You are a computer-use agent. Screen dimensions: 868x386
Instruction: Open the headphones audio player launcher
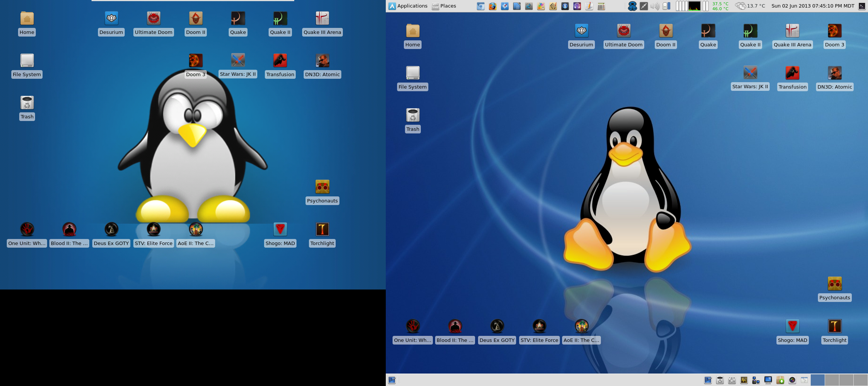577,6
